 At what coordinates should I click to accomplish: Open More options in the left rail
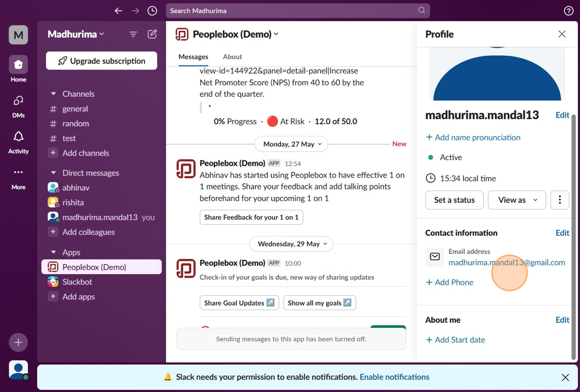19,179
